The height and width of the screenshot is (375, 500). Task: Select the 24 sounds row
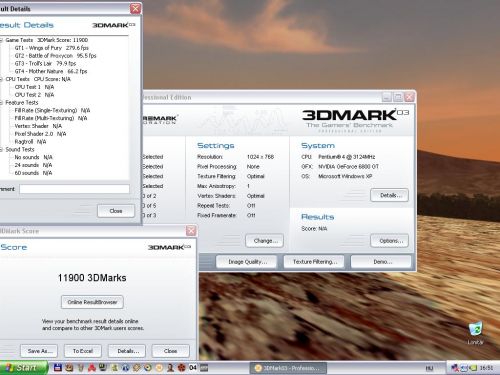pos(33,165)
